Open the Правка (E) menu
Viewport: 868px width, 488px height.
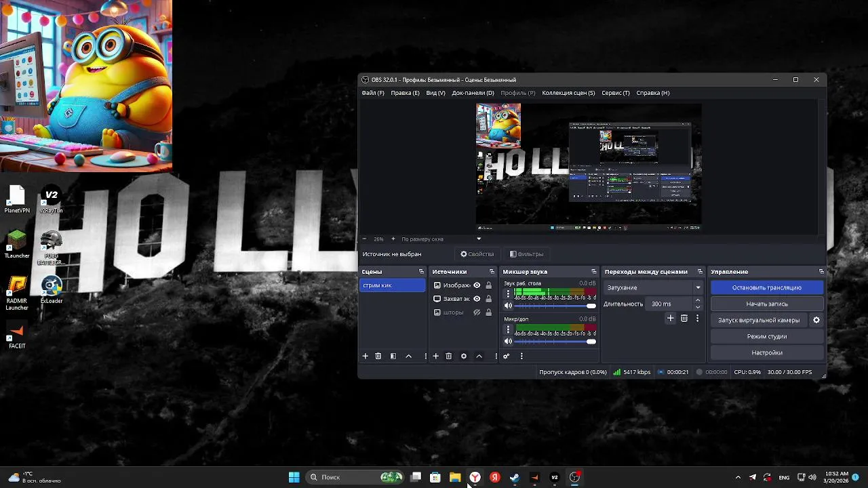(405, 93)
